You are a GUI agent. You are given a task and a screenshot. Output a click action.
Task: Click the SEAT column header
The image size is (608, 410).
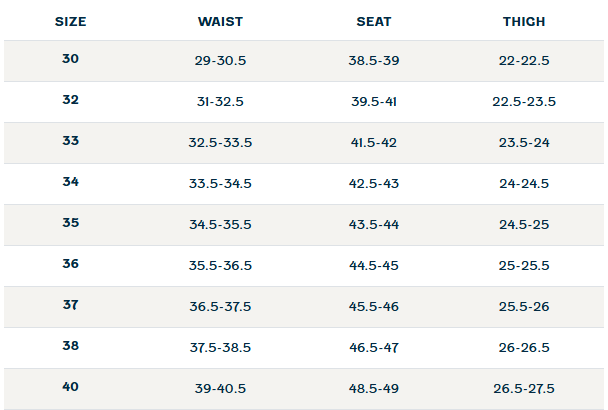[374, 21]
